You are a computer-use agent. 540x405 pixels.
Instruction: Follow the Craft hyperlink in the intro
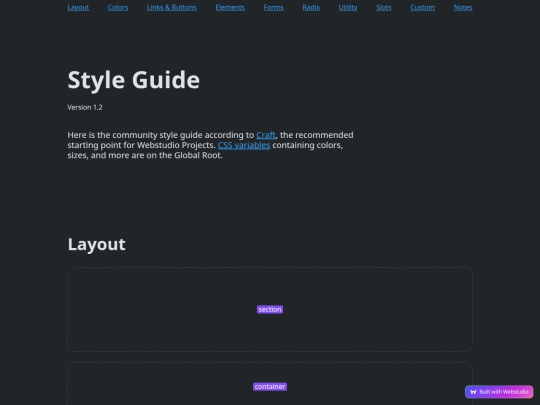[266, 135]
